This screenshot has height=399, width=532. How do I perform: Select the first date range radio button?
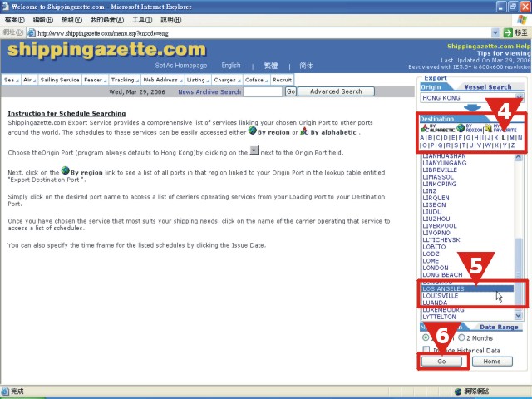point(426,337)
